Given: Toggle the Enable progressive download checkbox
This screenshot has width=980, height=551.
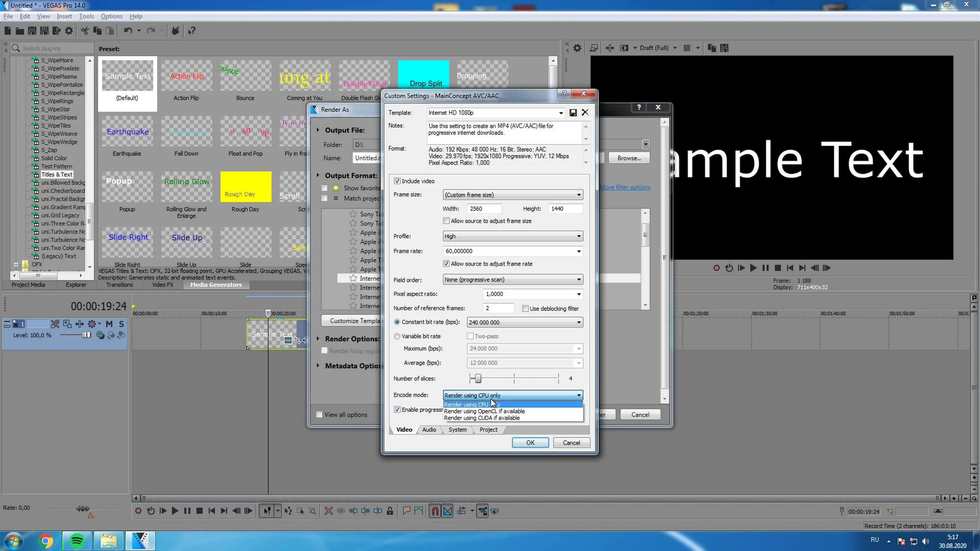Looking at the screenshot, I should click(x=397, y=410).
